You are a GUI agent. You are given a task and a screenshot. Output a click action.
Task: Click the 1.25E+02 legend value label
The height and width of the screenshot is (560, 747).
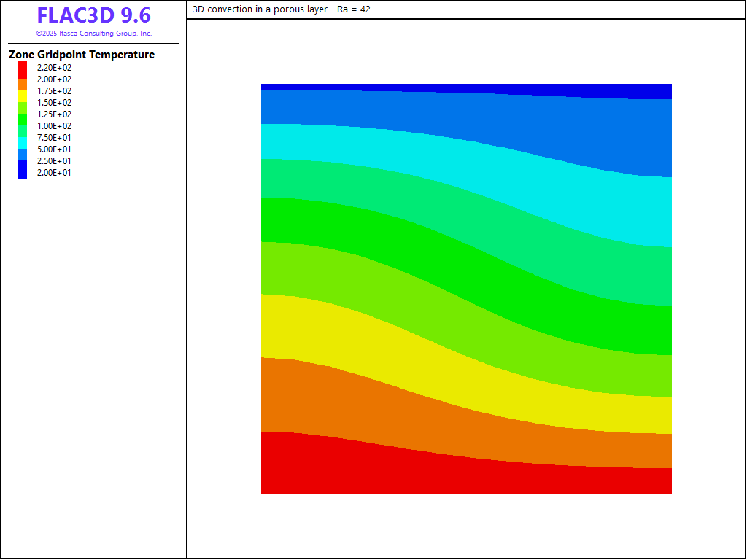[55, 114]
